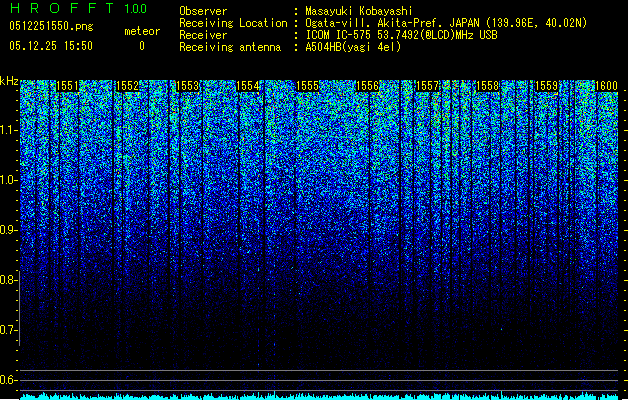The width and height of the screenshot is (629, 400).
Task: Click the date 05.12.25 15:50
Action: pyautogui.click(x=51, y=46)
